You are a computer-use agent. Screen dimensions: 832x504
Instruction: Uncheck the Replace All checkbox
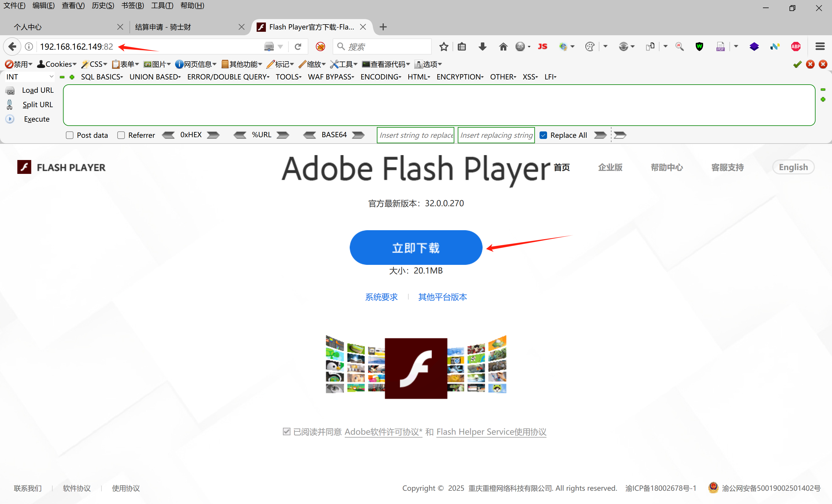point(543,135)
